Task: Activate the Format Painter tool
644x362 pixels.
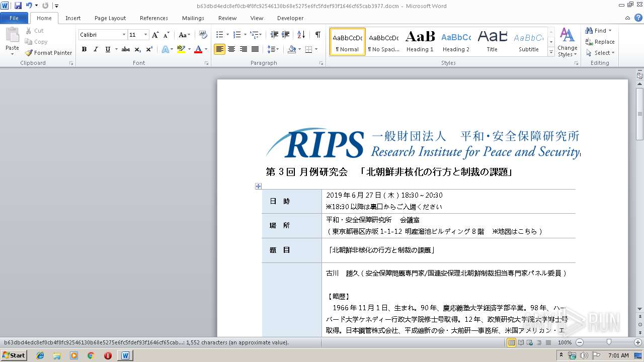Action: pyautogui.click(x=48, y=53)
